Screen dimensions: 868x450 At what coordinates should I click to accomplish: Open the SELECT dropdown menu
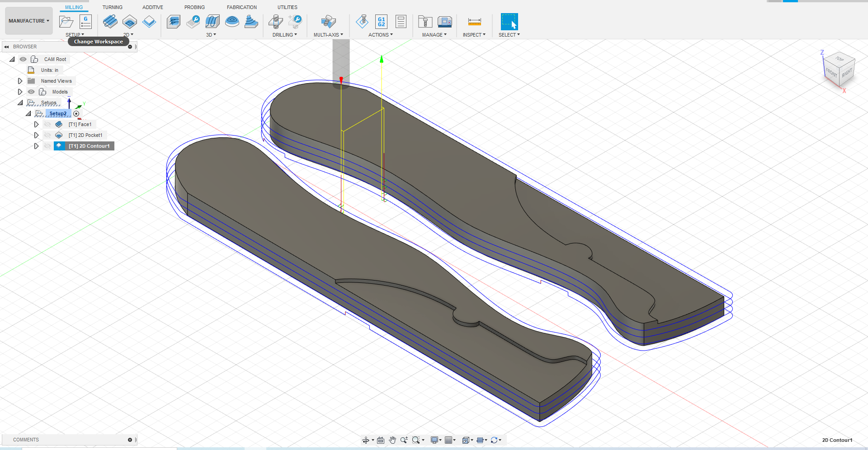(509, 35)
